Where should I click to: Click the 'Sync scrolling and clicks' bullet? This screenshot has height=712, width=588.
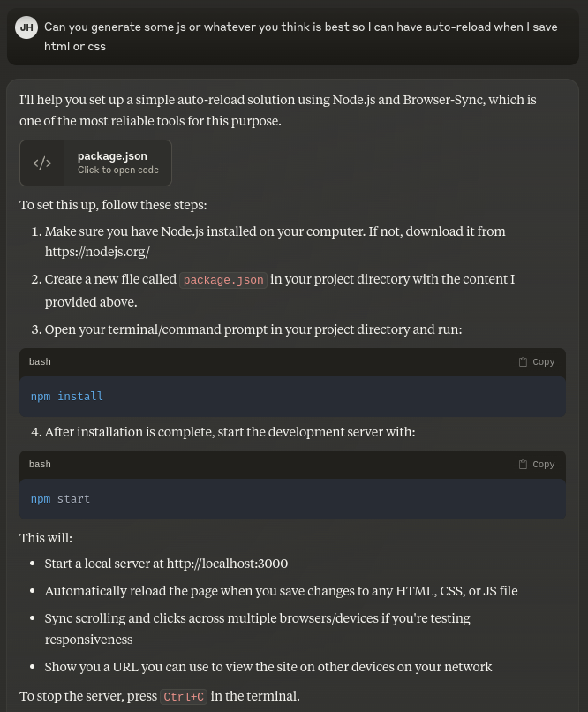[257, 629]
